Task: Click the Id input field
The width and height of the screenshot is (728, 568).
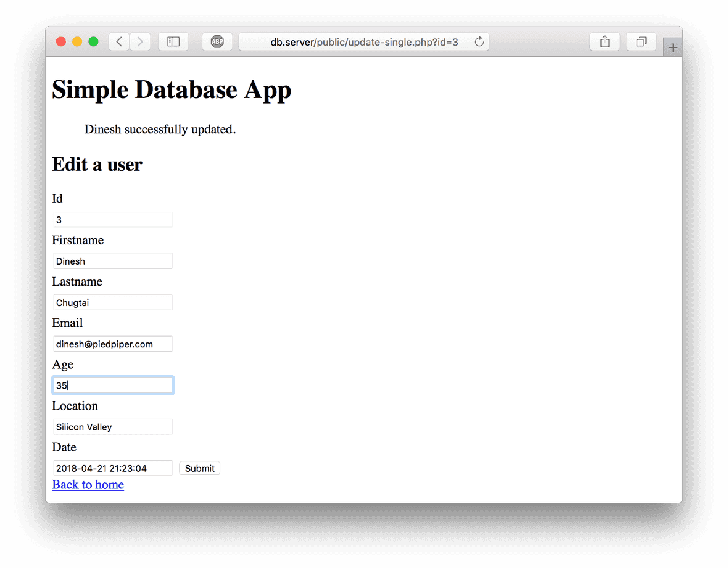Action: coord(112,220)
